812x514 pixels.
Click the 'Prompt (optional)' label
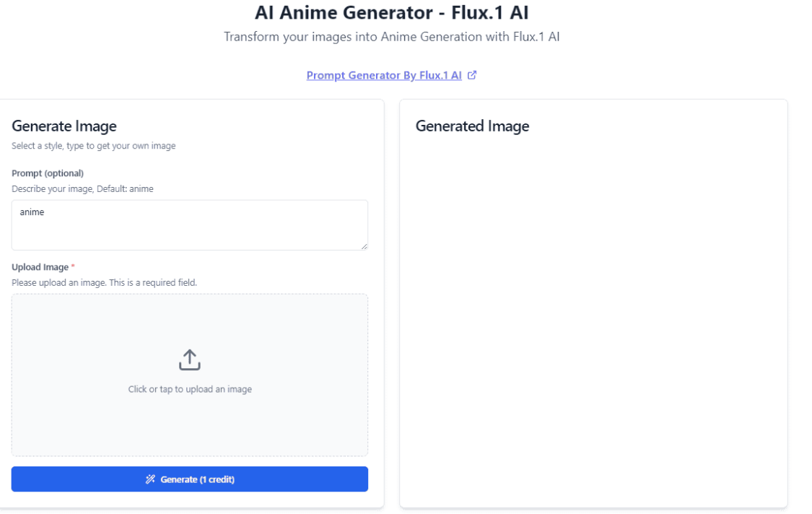point(48,173)
